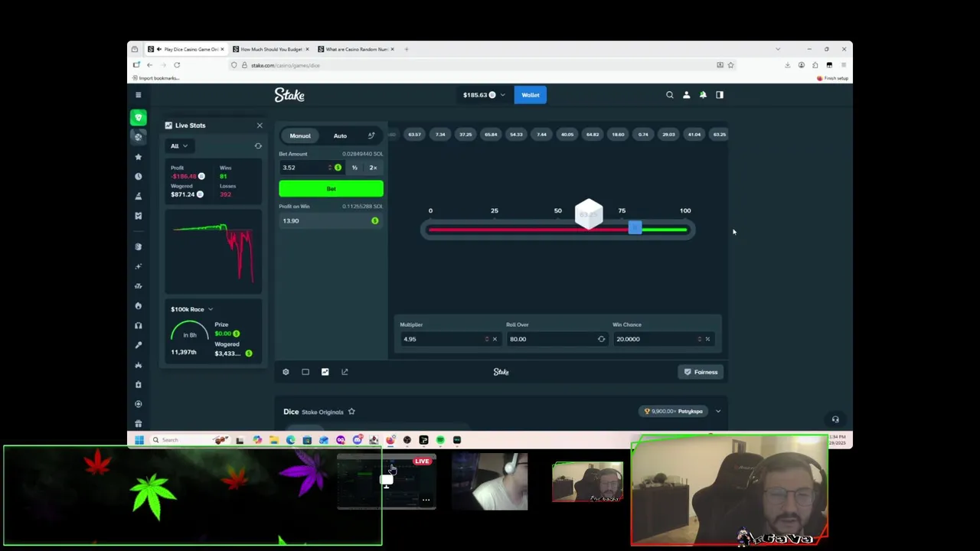Open the Wallet button
980x551 pixels.
tap(531, 95)
